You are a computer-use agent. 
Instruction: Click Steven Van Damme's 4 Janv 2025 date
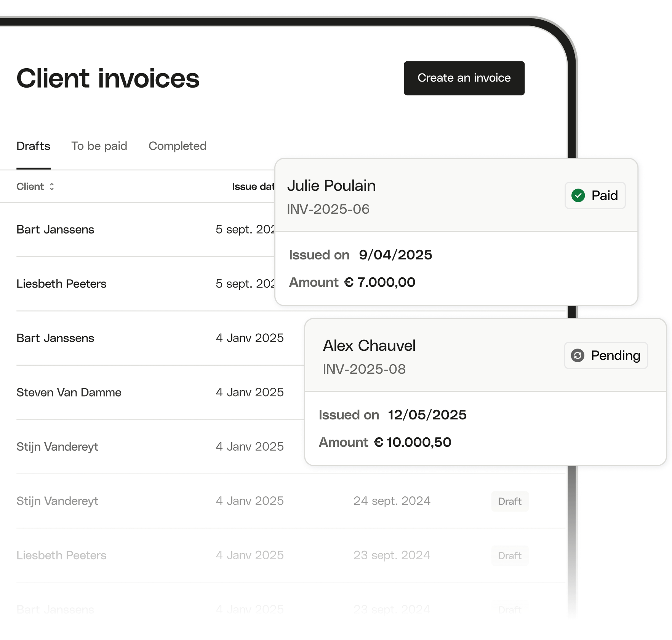(250, 392)
